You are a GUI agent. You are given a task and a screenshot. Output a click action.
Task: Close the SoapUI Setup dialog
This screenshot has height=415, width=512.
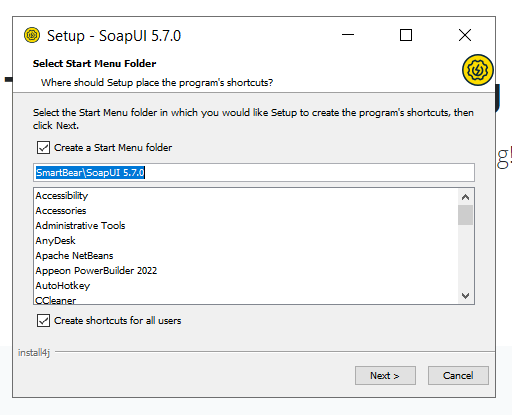[x=465, y=35]
